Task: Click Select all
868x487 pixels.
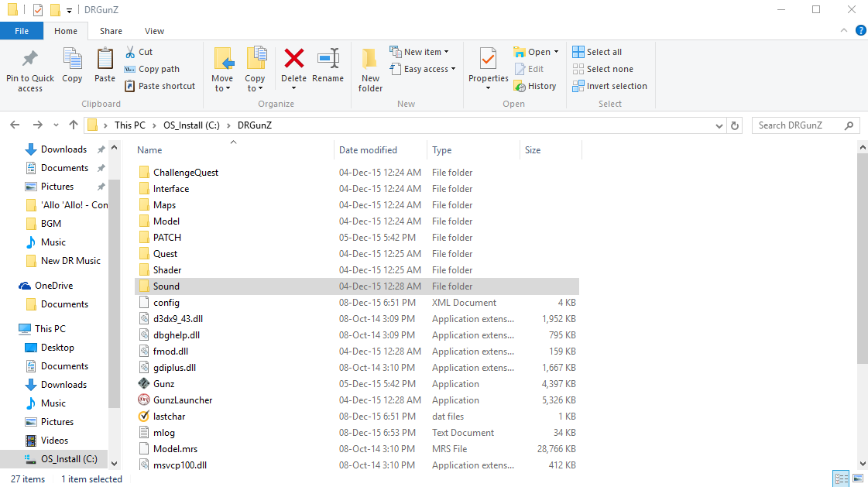Action: point(597,52)
